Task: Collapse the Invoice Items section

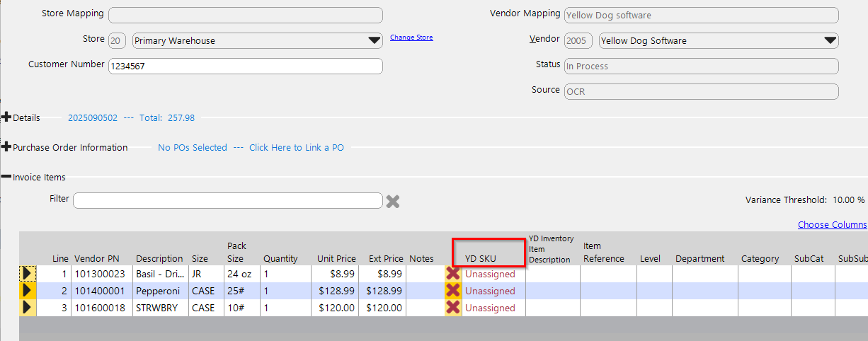Action: point(6,177)
